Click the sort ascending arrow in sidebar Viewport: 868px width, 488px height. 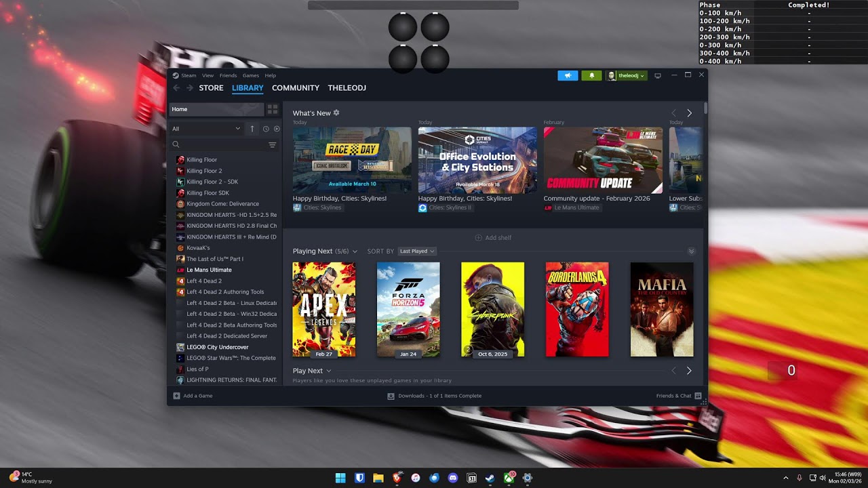[x=252, y=129]
